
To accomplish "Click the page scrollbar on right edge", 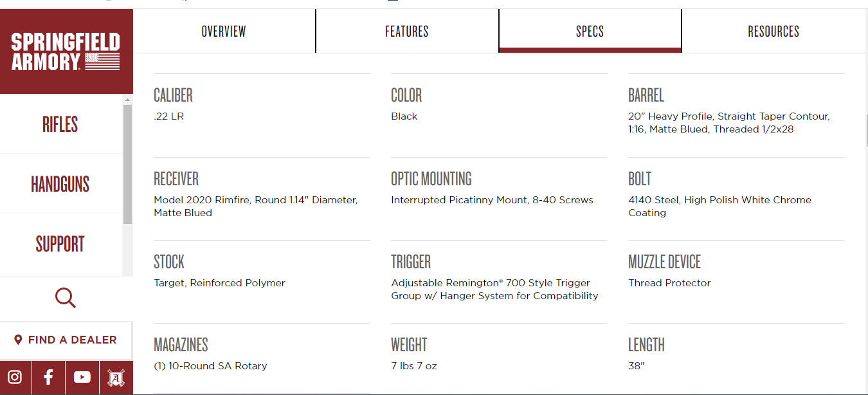I will [866, 132].
